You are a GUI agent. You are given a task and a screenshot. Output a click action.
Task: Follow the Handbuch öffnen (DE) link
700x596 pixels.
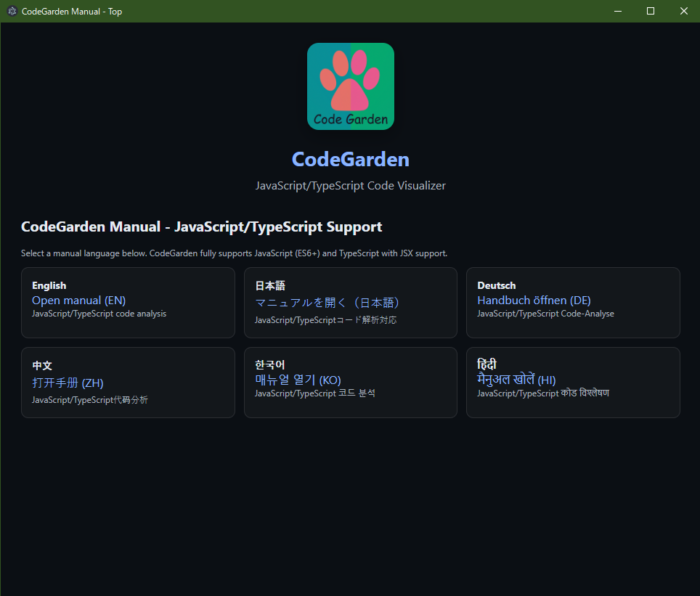click(534, 300)
